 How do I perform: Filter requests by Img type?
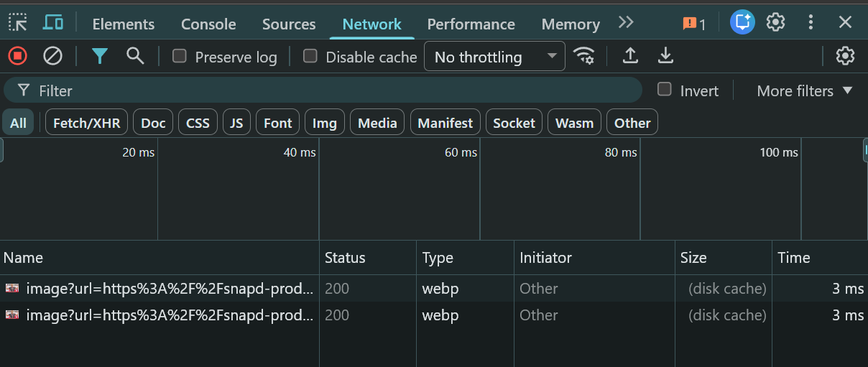(325, 123)
